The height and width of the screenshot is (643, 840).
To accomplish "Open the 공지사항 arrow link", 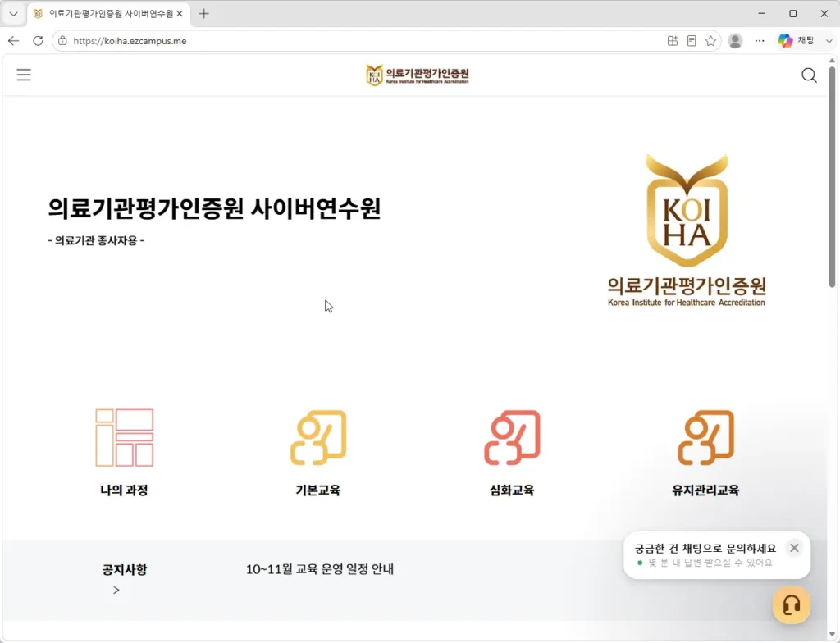I will coord(116,590).
